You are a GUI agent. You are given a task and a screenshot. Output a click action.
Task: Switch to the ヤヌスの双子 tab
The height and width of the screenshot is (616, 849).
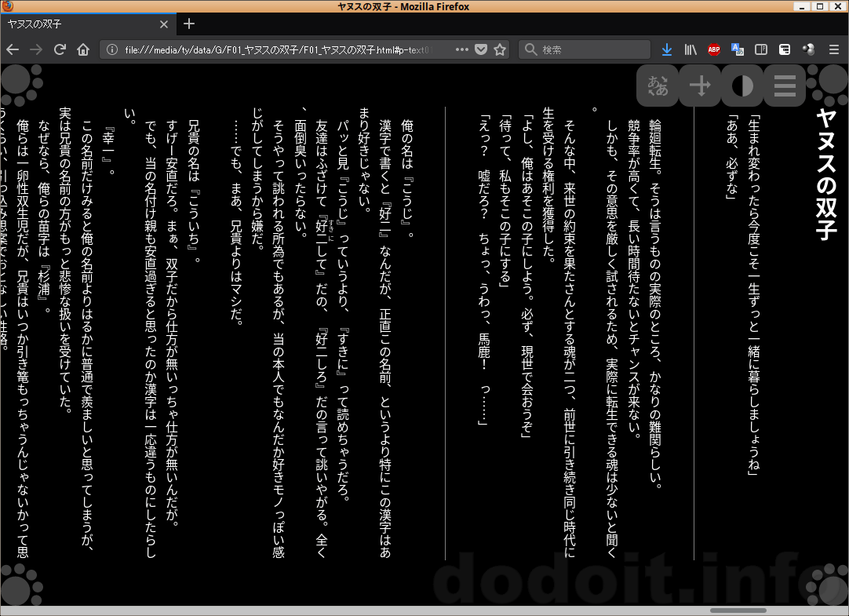click(86, 24)
